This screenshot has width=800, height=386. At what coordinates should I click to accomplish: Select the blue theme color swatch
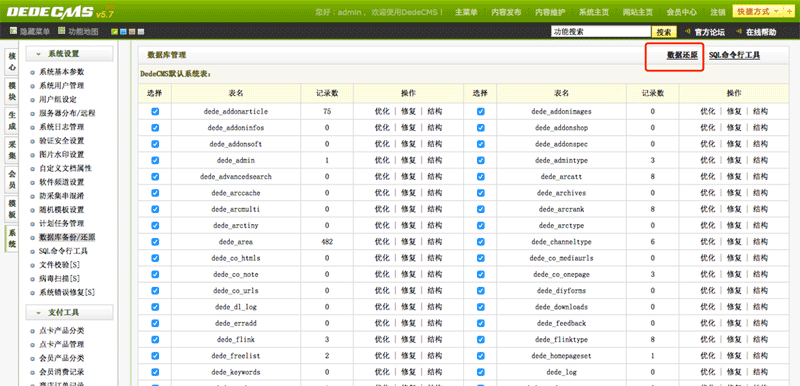click(123, 32)
